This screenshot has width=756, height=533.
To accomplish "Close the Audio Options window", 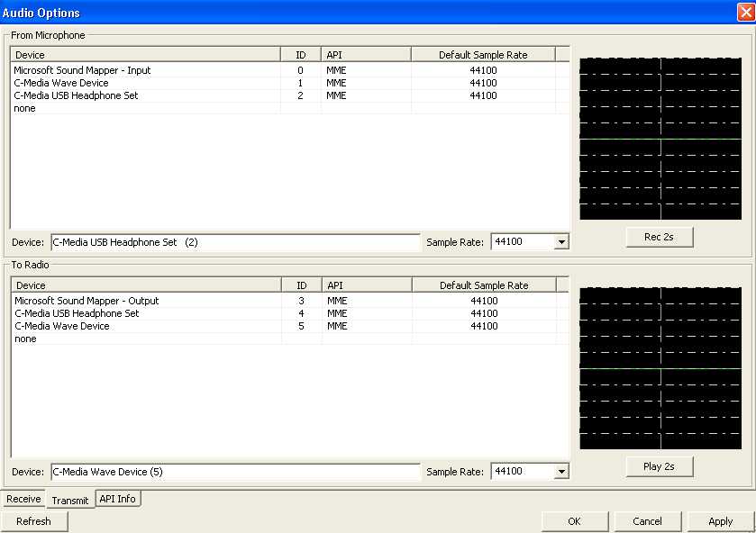I will coord(745,12).
